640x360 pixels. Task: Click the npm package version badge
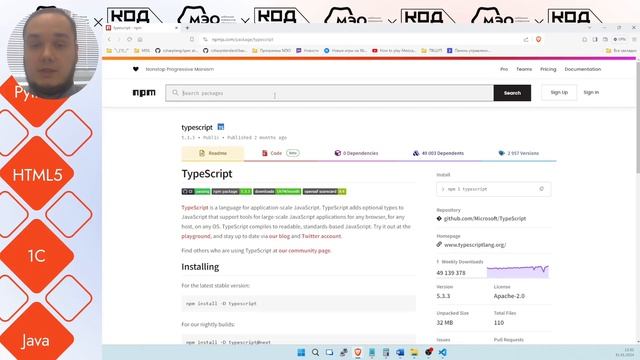point(231,191)
